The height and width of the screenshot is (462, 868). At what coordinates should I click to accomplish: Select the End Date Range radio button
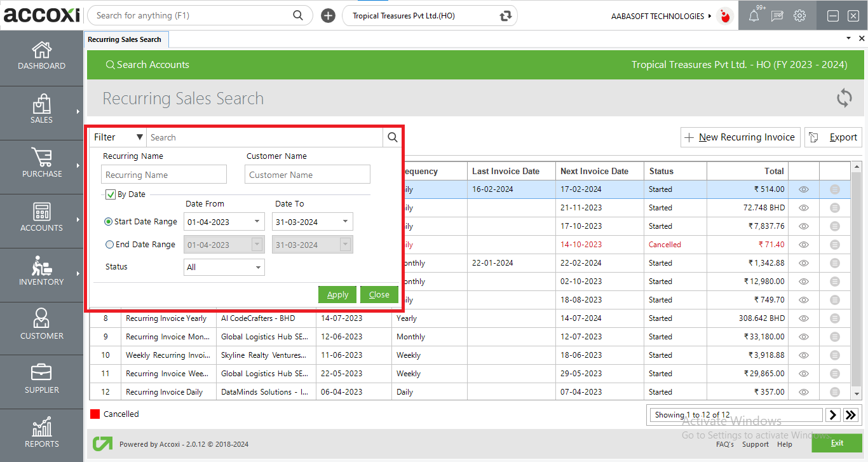pyautogui.click(x=109, y=245)
